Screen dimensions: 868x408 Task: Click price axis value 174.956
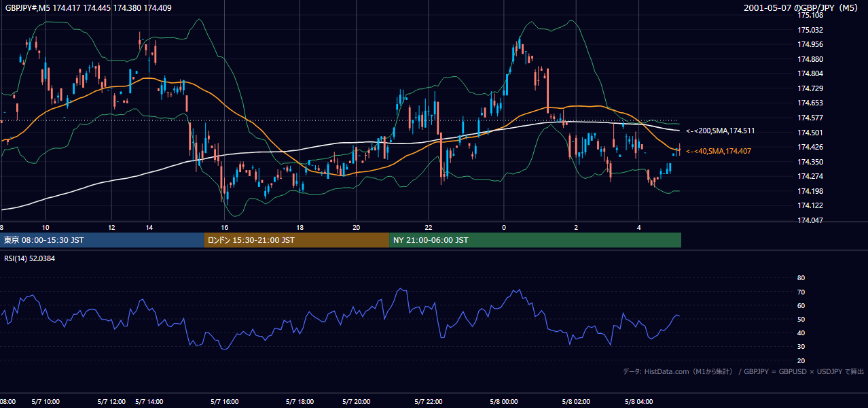pos(810,44)
